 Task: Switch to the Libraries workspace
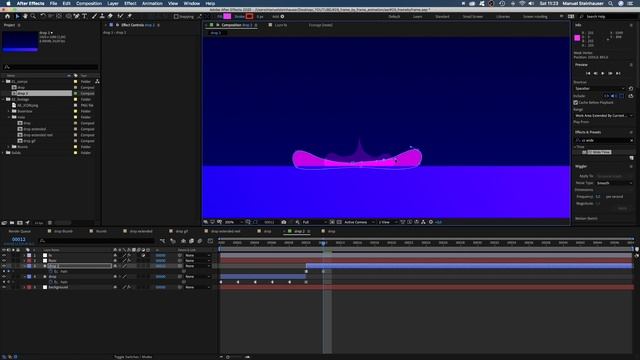[x=503, y=17]
